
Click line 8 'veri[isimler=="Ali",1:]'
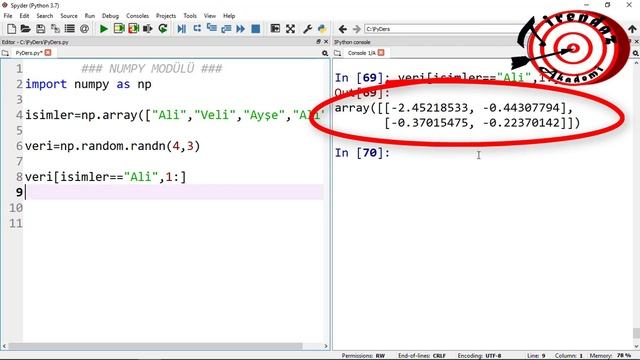pos(105,177)
